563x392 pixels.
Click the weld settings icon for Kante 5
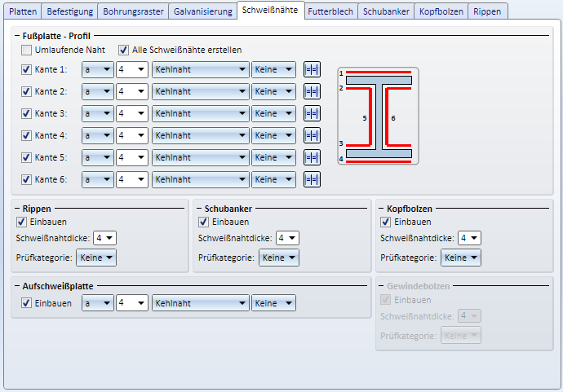tap(312, 157)
